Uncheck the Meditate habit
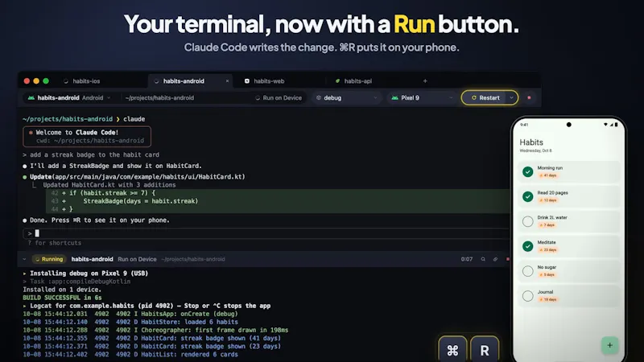 (x=528, y=246)
